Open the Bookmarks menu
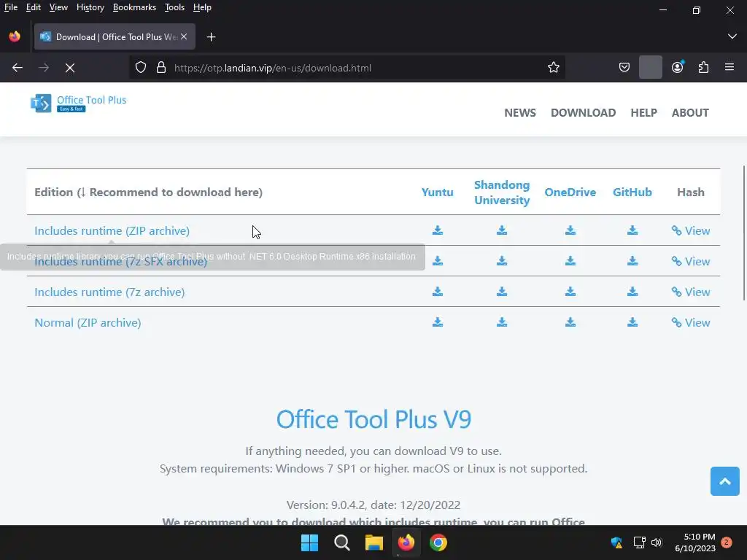The width and height of the screenshot is (747, 560). click(x=134, y=7)
